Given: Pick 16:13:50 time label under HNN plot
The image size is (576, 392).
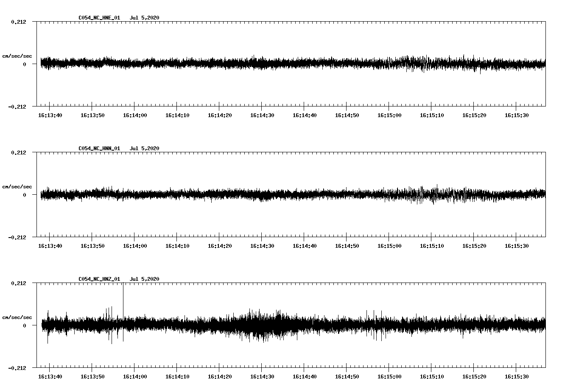Looking at the screenshot, I should (92, 246).
